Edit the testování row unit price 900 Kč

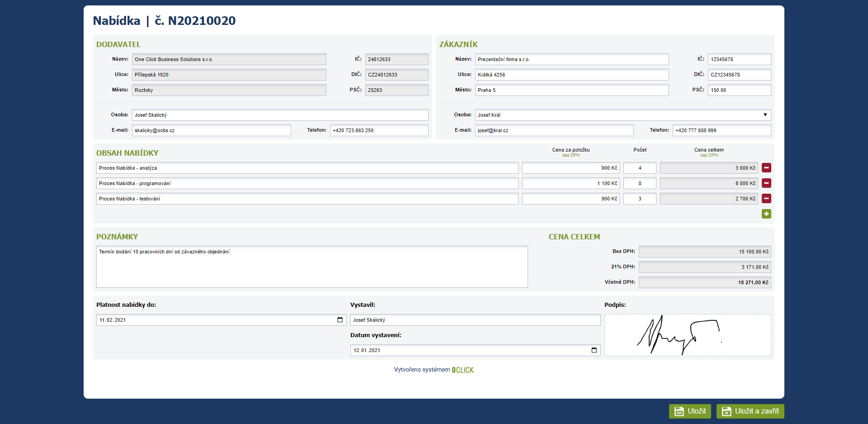pos(571,199)
